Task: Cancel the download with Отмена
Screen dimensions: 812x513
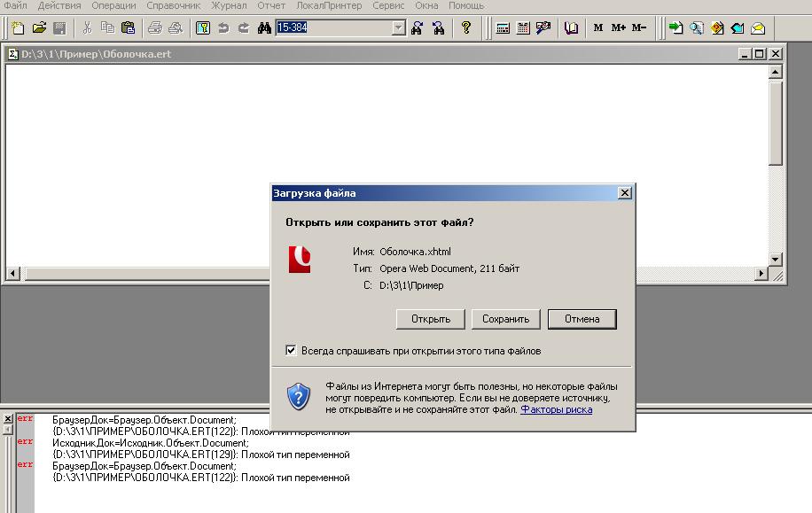Action: click(x=582, y=319)
